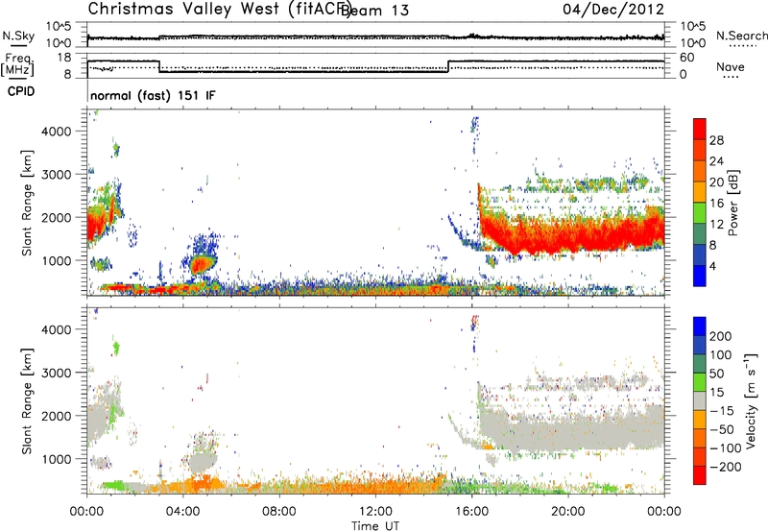The image size is (768, 532).
Task: Click the '04:00' time axis label
Action: [x=183, y=512]
